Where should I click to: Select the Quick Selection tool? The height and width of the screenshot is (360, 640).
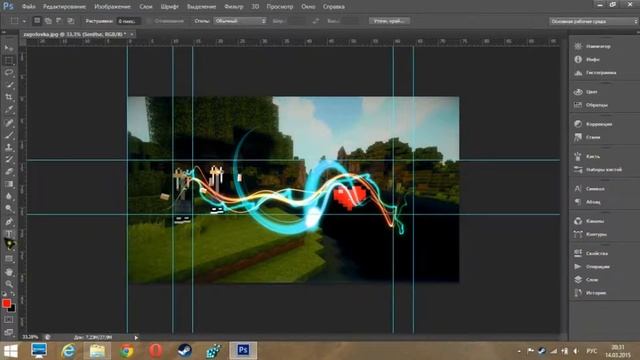point(9,85)
